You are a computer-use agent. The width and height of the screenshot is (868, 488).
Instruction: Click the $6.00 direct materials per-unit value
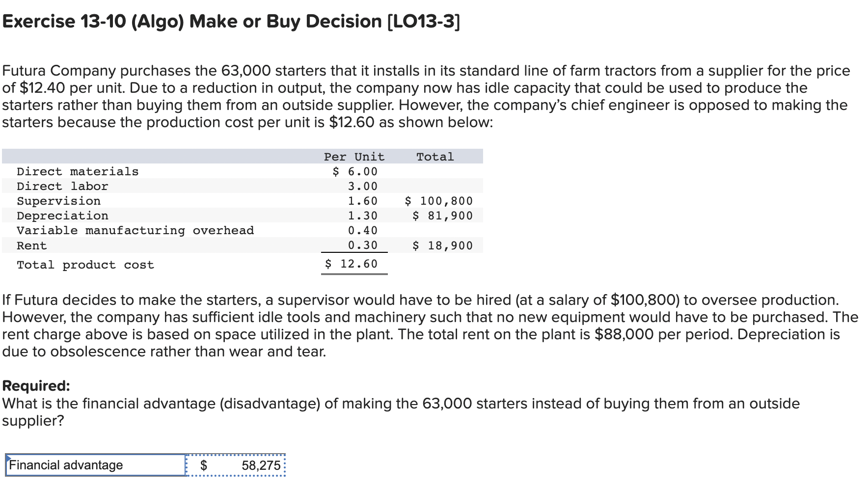tap(354, 171)
